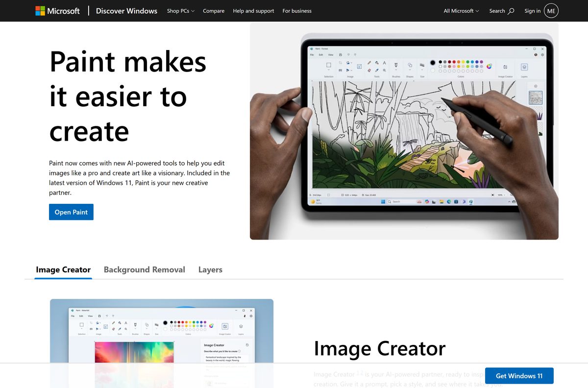Click paragraph starting 'Paint now comes with'
588x388 pixels.
pyautogui.click(x=139, y=178)
